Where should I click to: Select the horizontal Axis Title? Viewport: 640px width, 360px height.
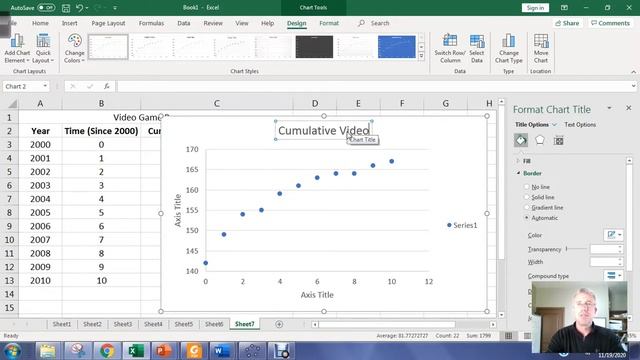[x=317, y=295]
